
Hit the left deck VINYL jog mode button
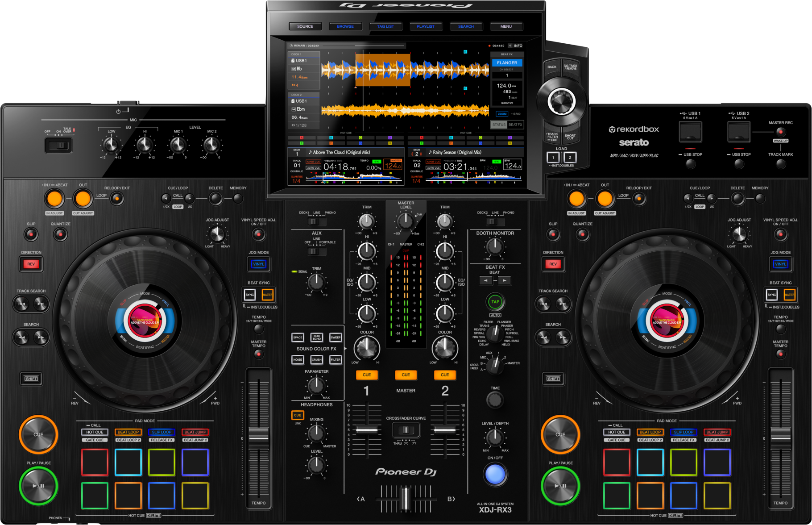pos(258,264)
